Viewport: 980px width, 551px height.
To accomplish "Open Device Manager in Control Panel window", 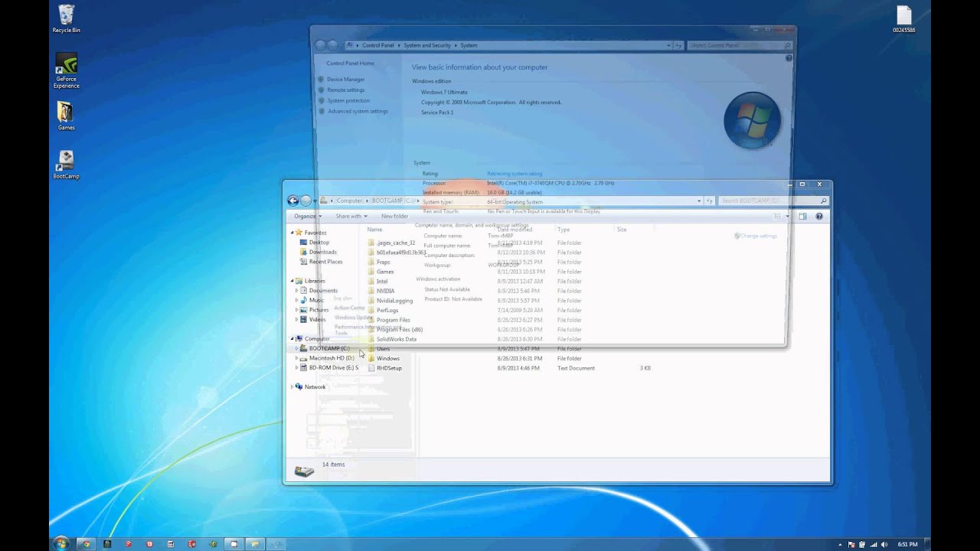I will click(345, 80).
